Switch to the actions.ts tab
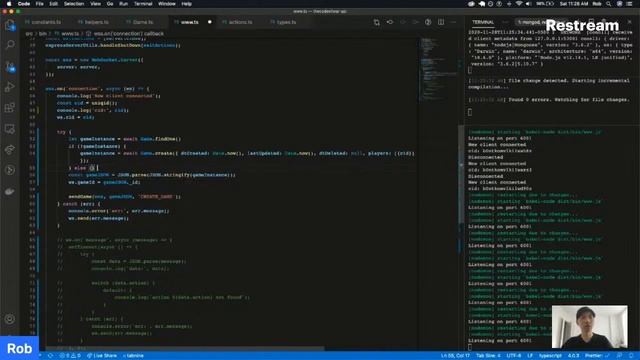Image resolution: width=640 pixels, height=360 pixels. 240,22
